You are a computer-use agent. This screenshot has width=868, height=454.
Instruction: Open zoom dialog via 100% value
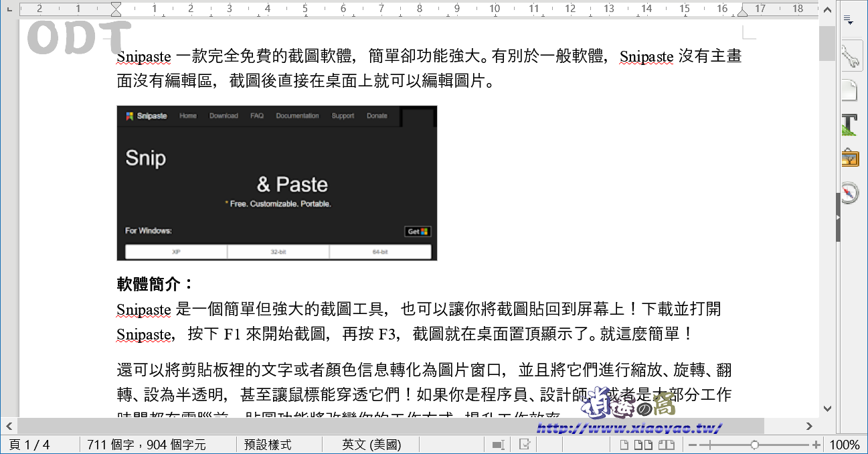tap(845, 445)
